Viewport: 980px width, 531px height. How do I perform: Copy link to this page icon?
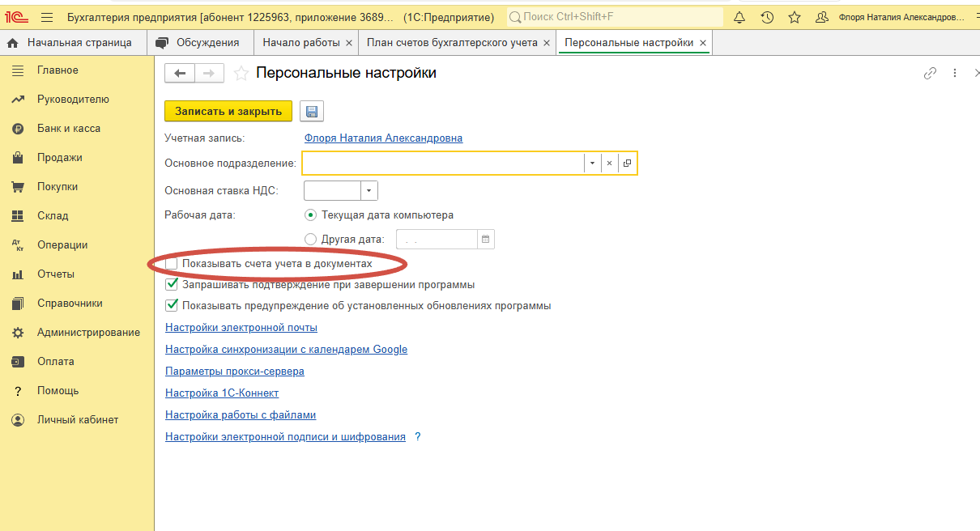pyautogui.click(x=930, y=74)
